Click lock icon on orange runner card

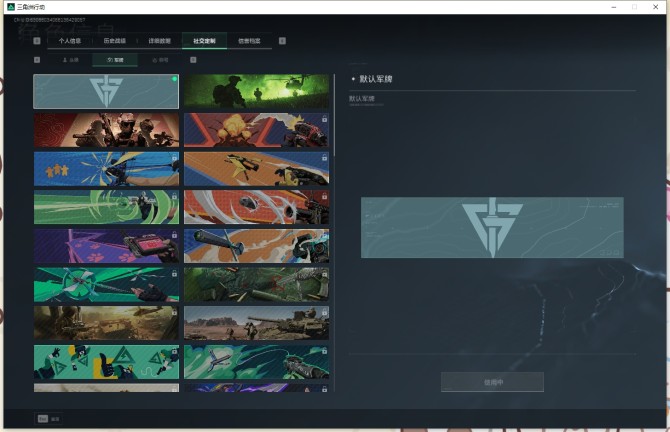(324, 158)
